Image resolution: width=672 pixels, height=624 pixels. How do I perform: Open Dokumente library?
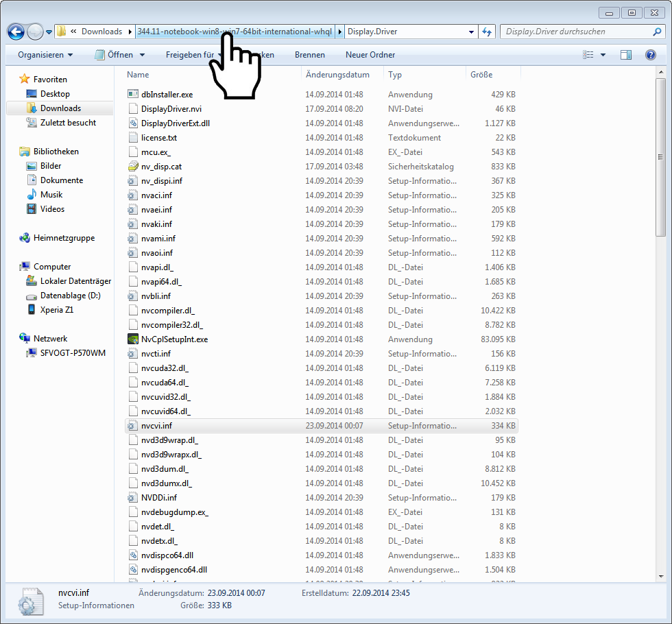(x=62, y=180)
